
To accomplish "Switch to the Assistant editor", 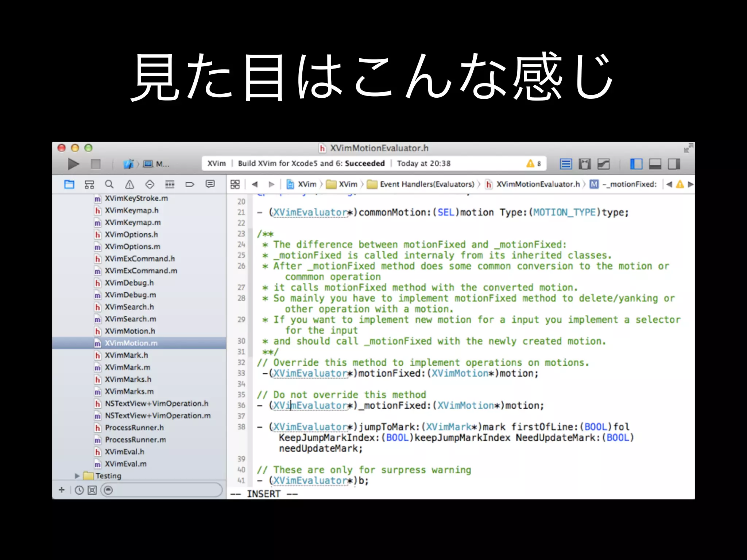I will coord(584,164).
